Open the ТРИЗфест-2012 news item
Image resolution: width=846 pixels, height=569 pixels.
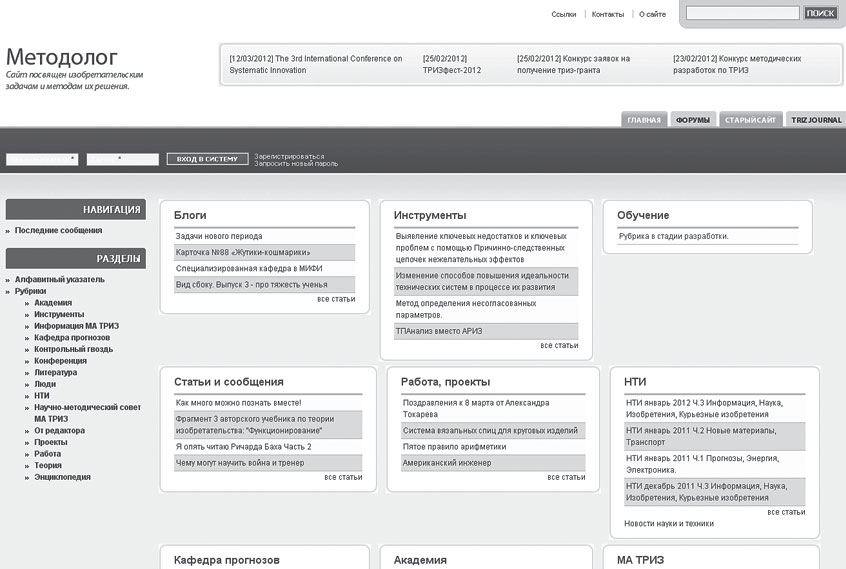[x=452, y=64]
